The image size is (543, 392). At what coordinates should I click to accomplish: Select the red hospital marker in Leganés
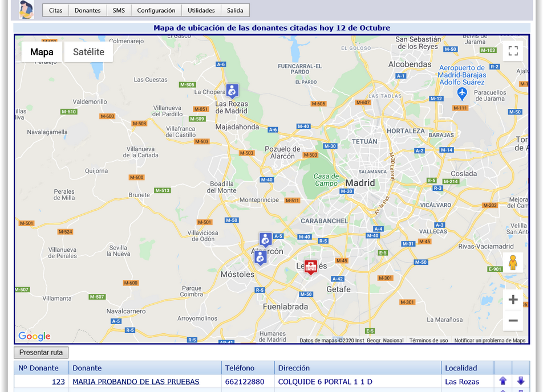311,267
